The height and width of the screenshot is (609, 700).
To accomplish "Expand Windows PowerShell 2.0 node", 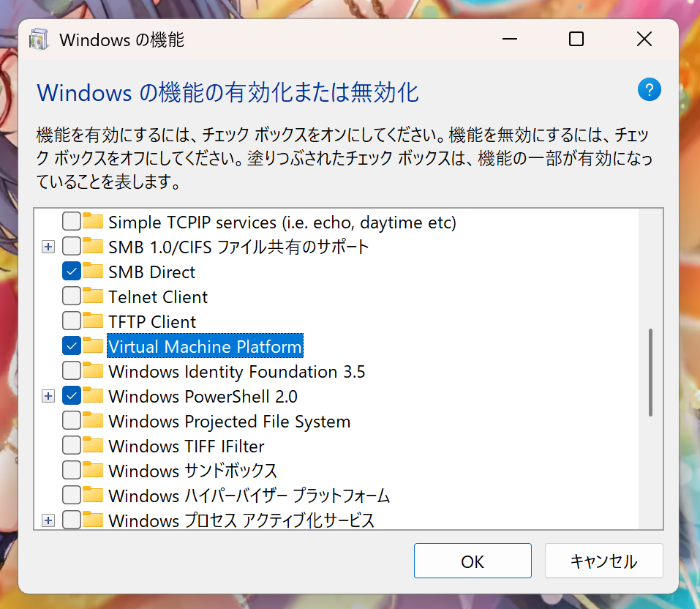I will coord(48,396).
